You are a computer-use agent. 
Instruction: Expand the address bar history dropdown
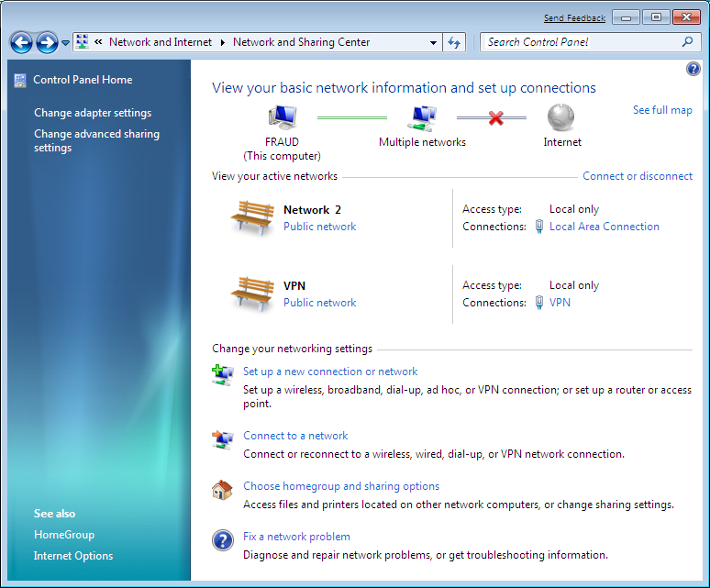pos(433,42)
